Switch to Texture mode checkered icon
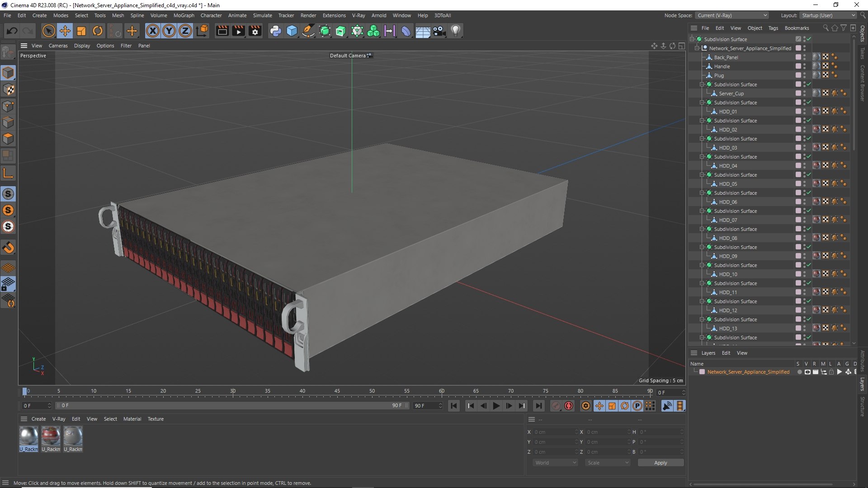 click(x=8, y=89)
